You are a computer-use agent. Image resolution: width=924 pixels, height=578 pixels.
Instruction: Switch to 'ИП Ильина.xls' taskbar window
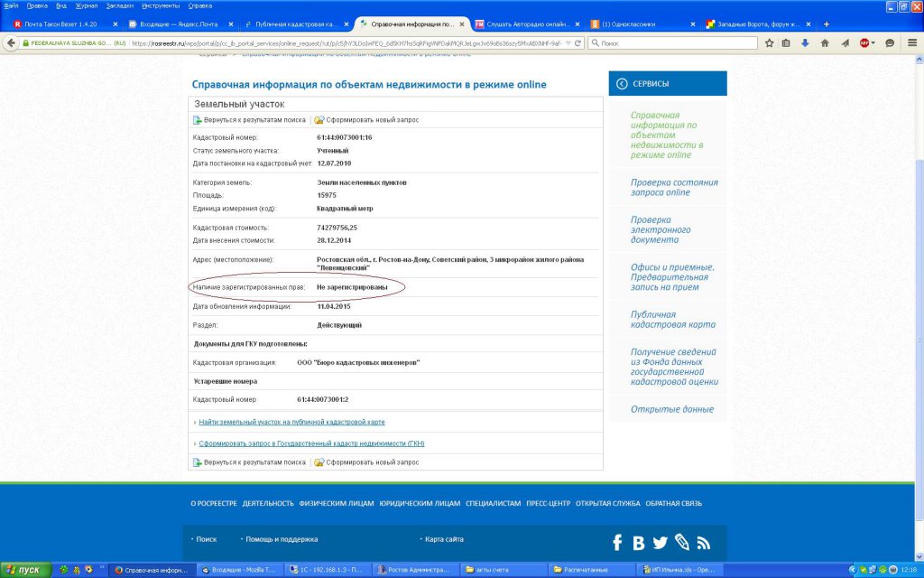(680, 570)
